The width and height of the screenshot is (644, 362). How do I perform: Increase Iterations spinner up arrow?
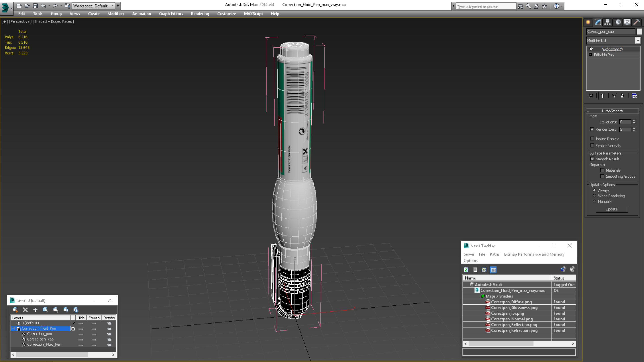point(634,121)
